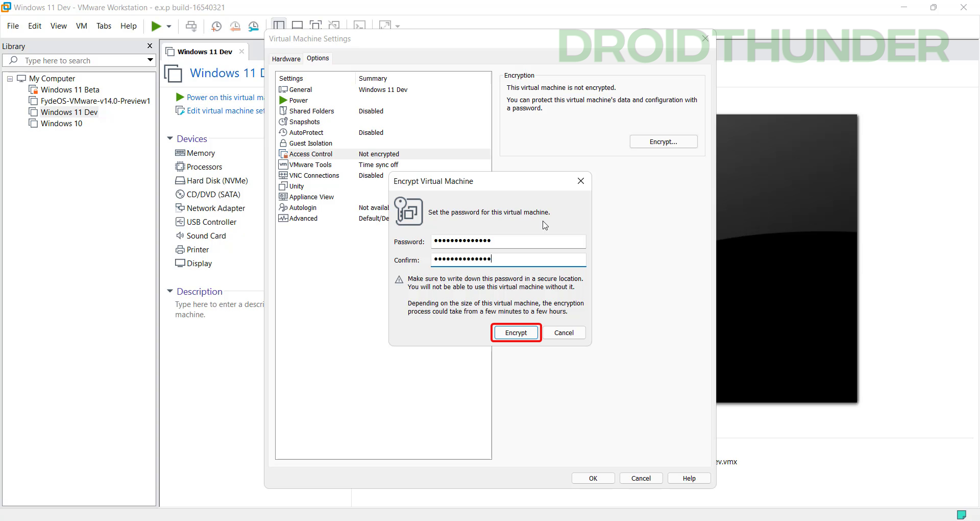Open the Edit menu
Screen dimensions: 980x521
pyautogui.click(x=35, y=26)
